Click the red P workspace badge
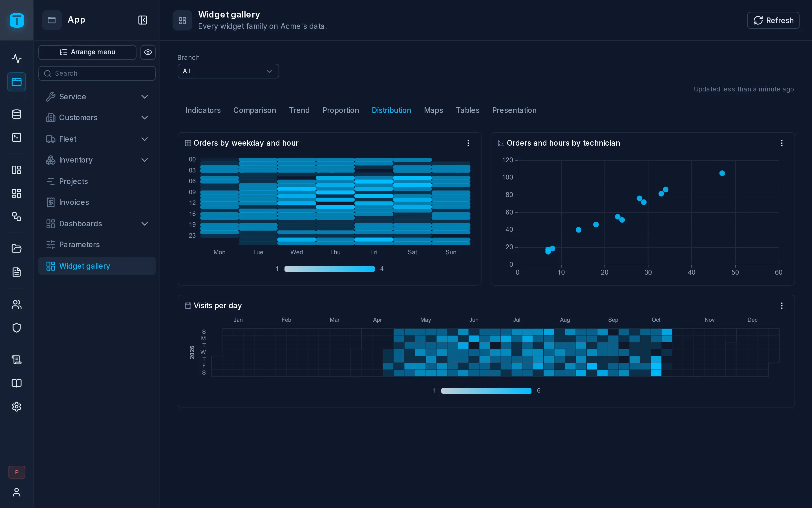812x508 pixels. (x=17, y=472)
